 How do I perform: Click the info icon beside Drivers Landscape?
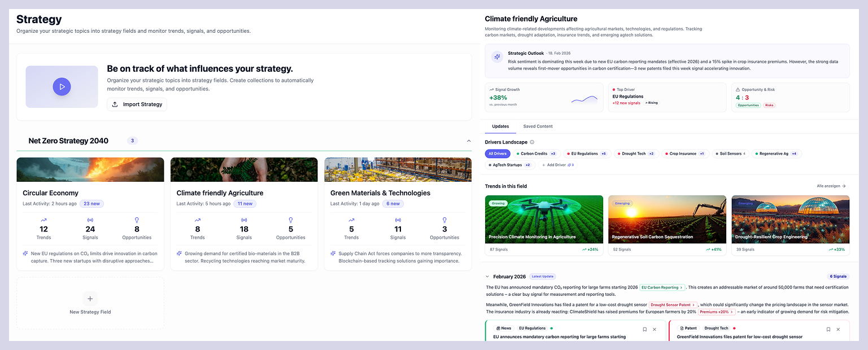[532, 141]
